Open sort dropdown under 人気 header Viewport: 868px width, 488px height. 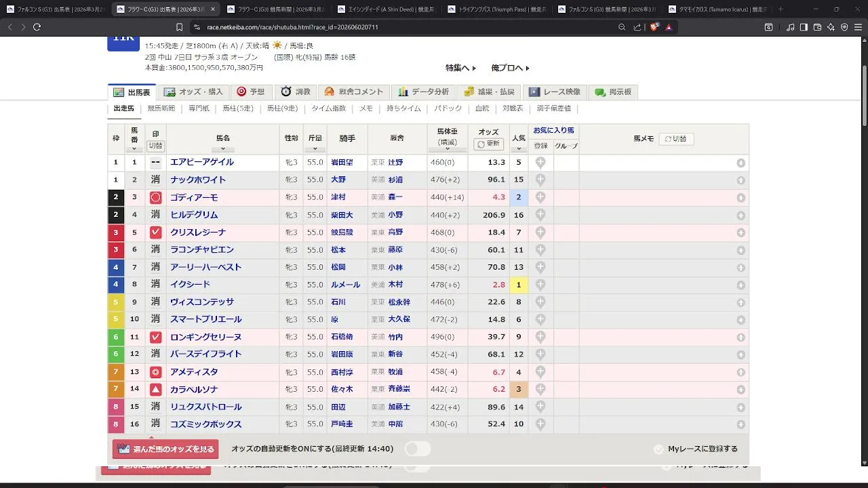pyautogui.click(x=519, y=149)
